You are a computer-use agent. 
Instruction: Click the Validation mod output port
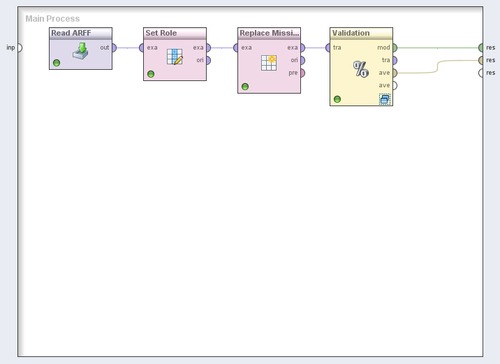(x=395, y=48)
